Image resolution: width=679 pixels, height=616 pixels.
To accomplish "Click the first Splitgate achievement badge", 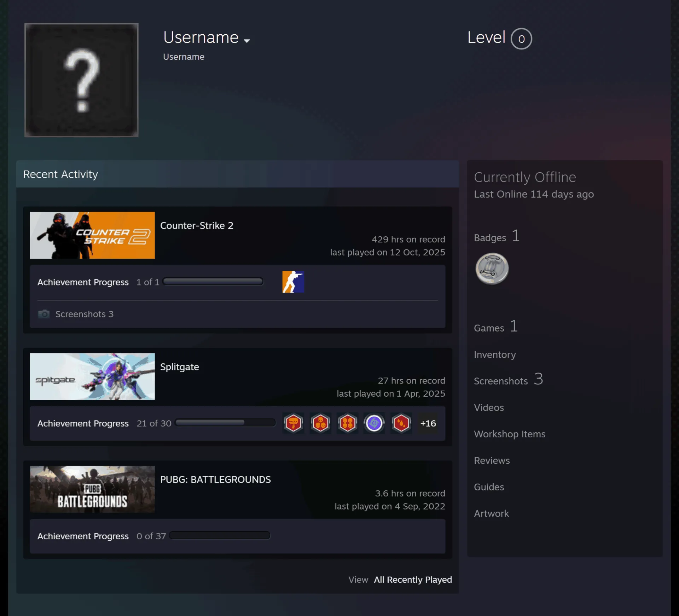I will click(294, 423).
